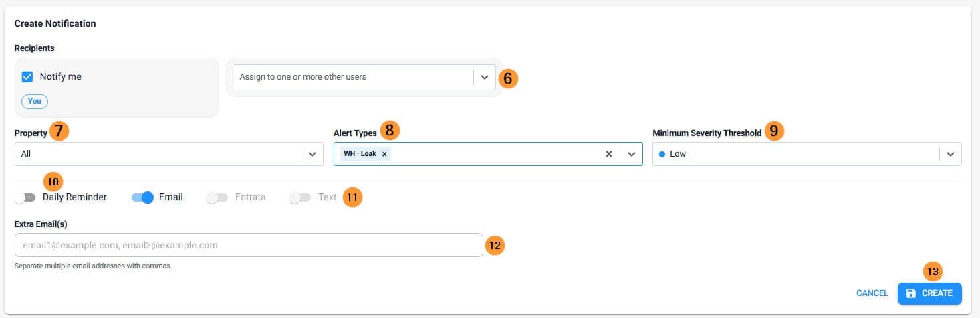Open the Alert Types dropdown chevron
Viewport: 980px width, 318px height.
click(631, 154)
